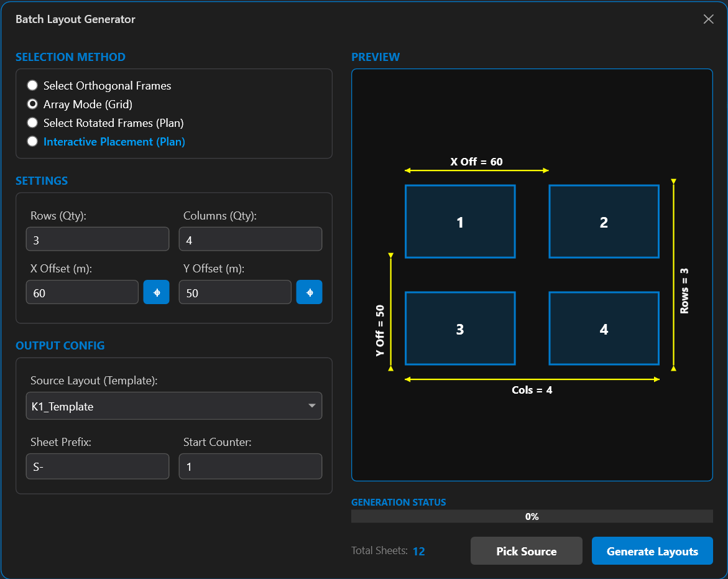Edit the Start Counter field

point(251,466)
